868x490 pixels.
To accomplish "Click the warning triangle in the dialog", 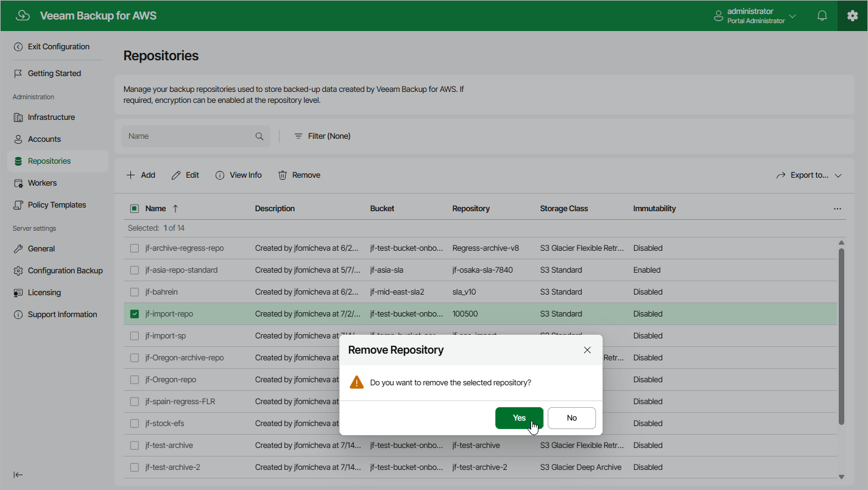I will [356, 382].
